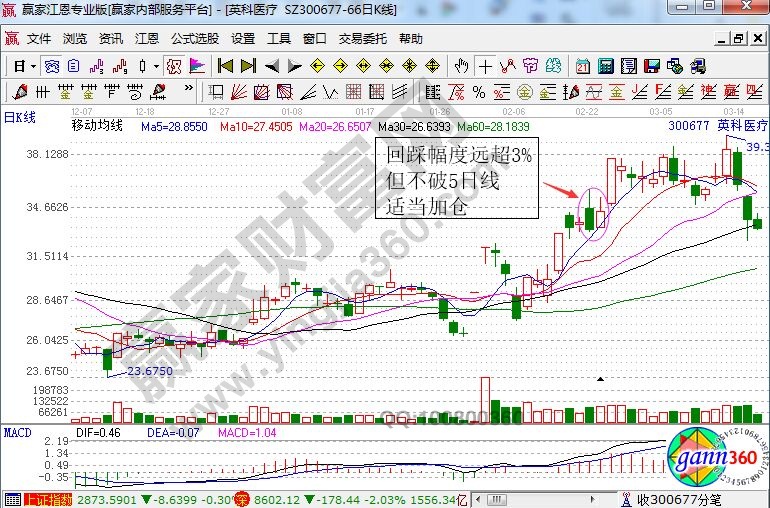Select the crosshair cursor tool

(x=485, y=66)
